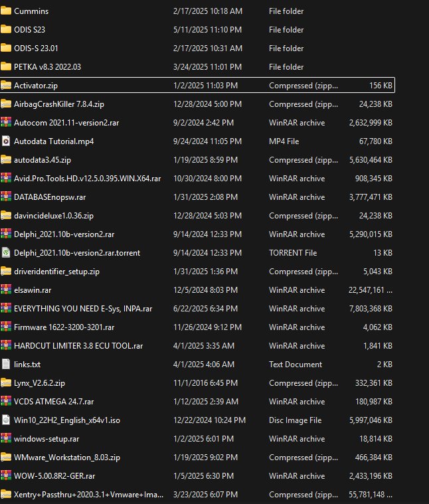
Task: Click the date 5/11/2025 11:10 PM
Action: (207, 30)
